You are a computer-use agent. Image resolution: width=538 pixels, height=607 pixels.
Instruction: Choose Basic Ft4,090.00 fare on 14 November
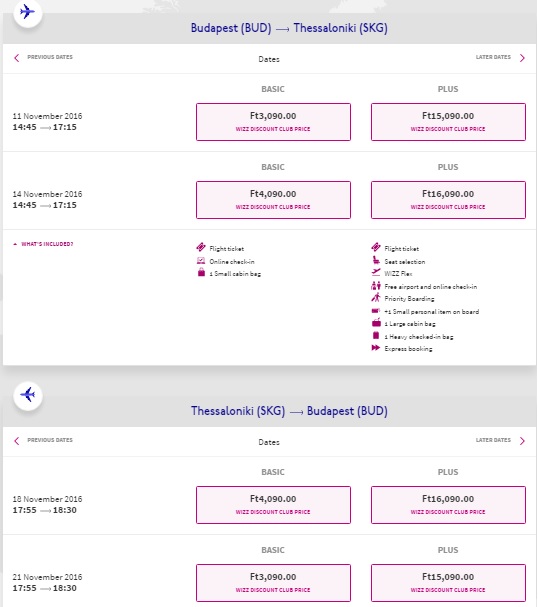[x=273, y=200]
